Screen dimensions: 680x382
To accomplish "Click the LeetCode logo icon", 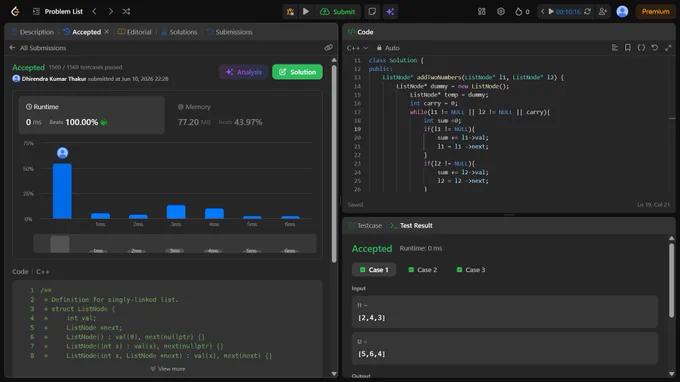I will pos(15,11).
